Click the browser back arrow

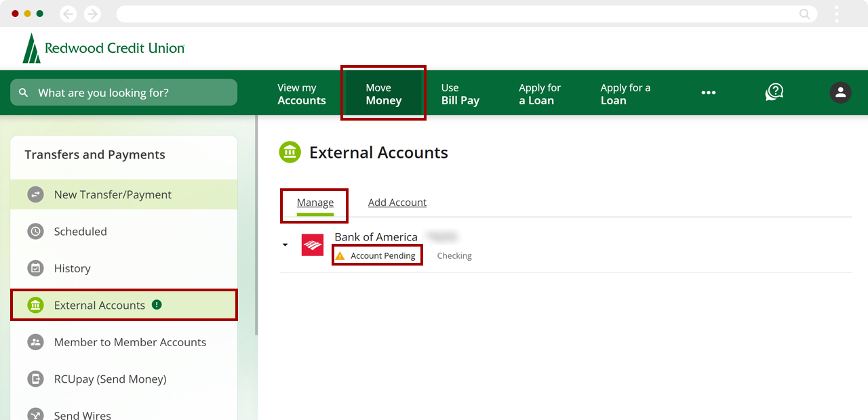coord(68,14)
